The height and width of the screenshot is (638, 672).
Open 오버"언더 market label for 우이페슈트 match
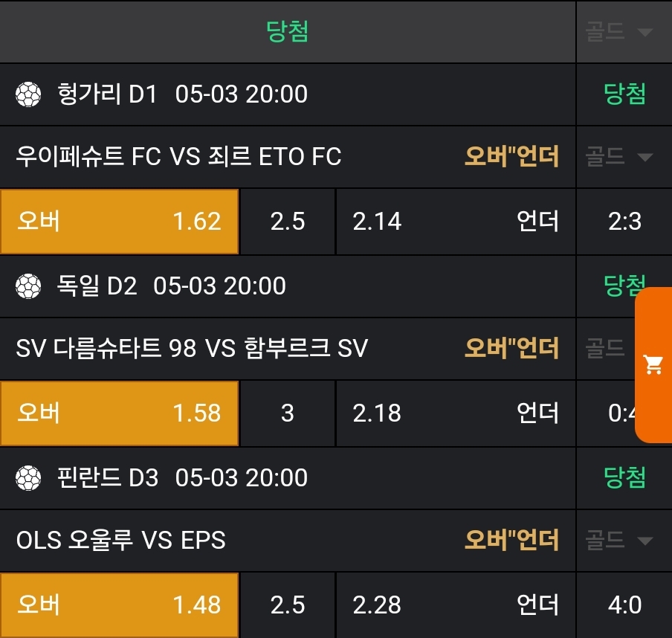(511, 157)
